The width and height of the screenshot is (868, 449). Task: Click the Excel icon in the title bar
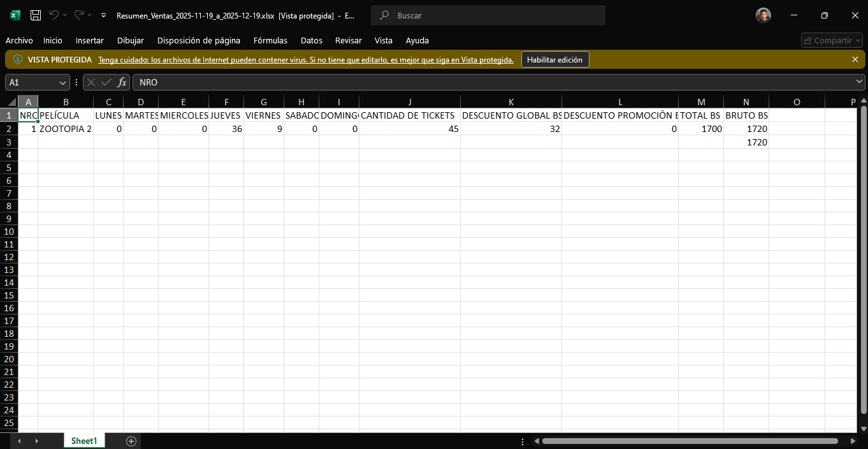(13, 15)
